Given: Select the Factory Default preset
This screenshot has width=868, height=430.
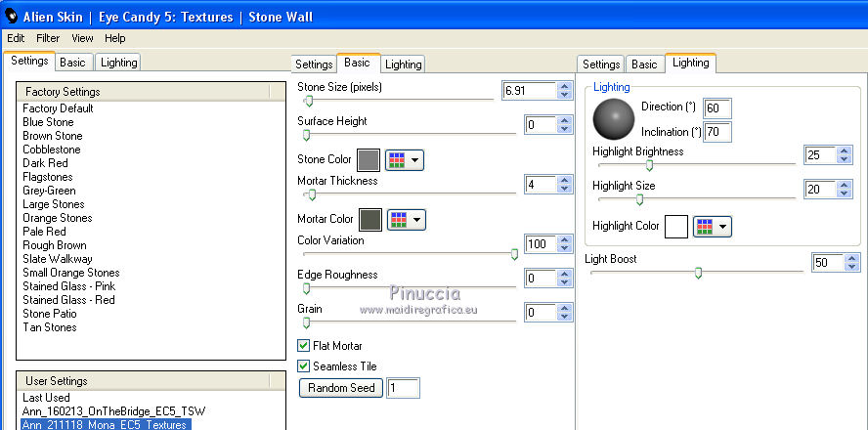Looking at the screenshot, I should coord(58,108).
